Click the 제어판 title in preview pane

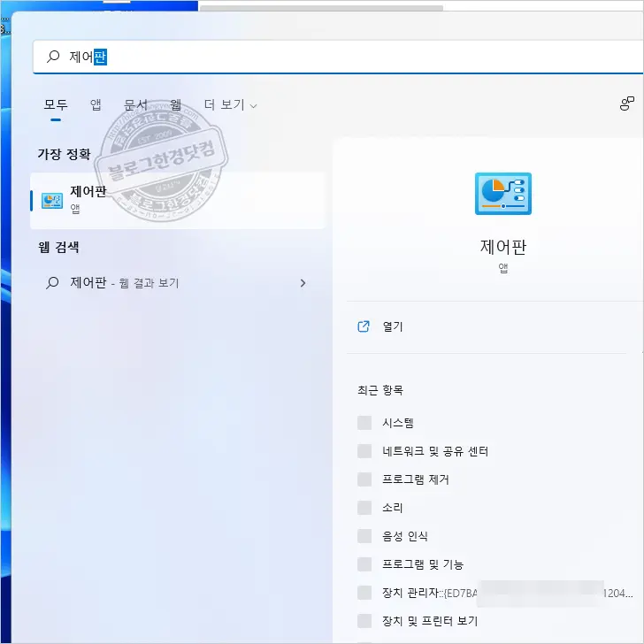click(x=503, y=247)
